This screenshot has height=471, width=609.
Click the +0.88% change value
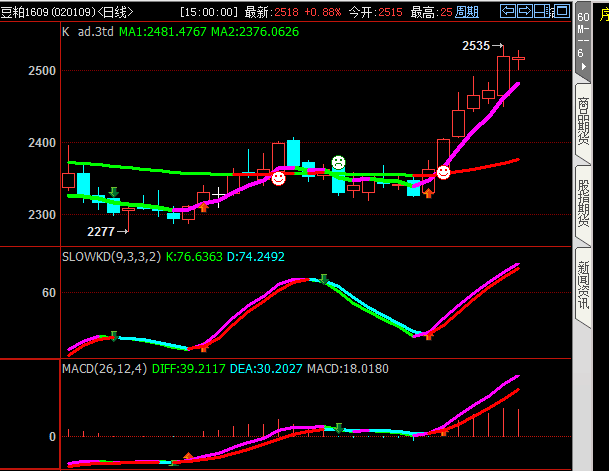(323, 12)
